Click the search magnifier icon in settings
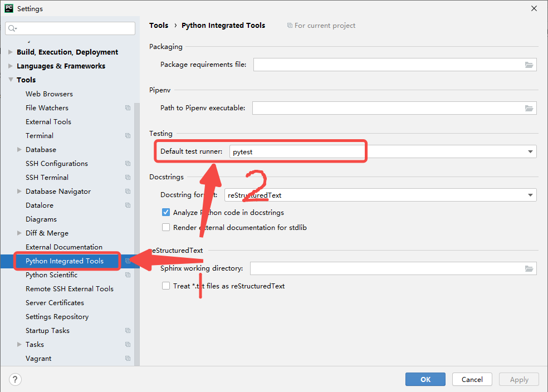The image size is (548, 392). pos(12,28)
